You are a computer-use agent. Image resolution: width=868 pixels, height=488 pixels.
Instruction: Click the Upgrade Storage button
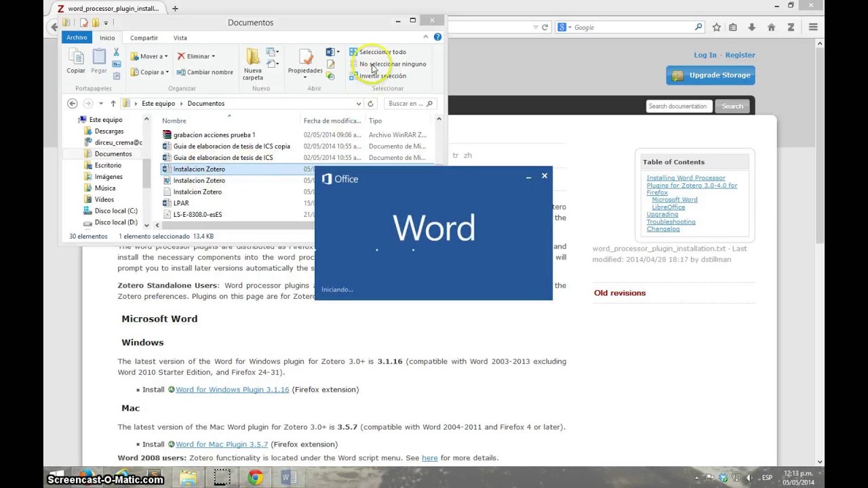click(x=711, y=75)
